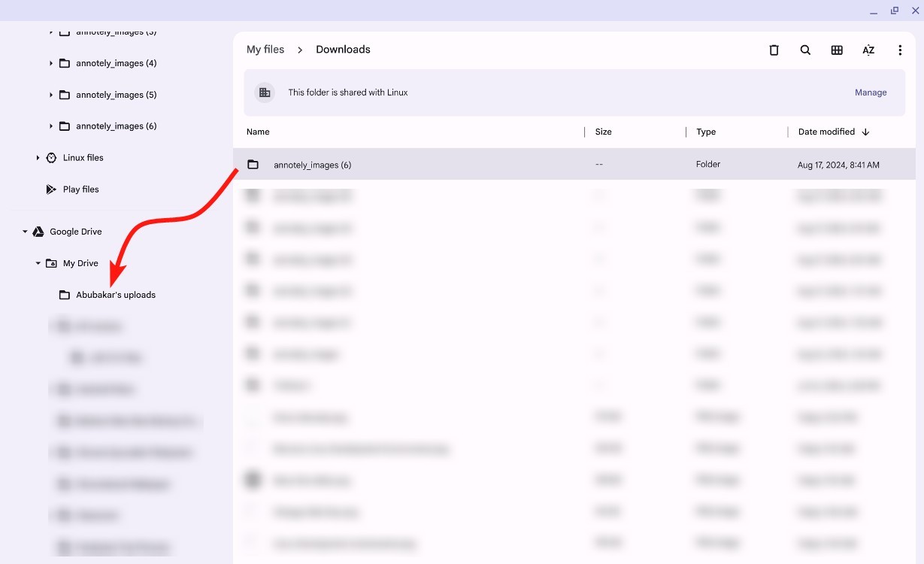Click folder icon of annotely_images (6) row
The height and width of the screenshot is (564, 924).
(x=253, y=164)
